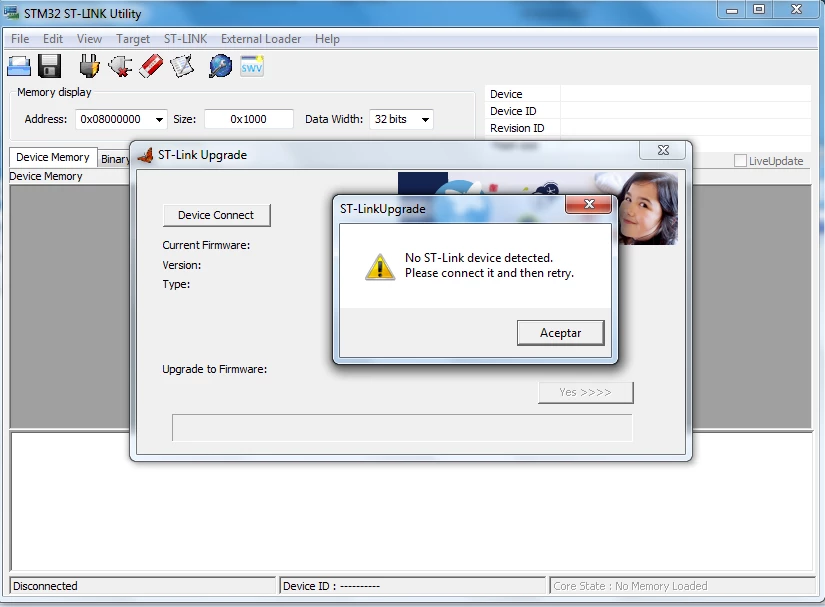Image resolution: width=825 pixels, height=607 pixels.
Task: Click the Yes >>>> button
Action: 585,392
